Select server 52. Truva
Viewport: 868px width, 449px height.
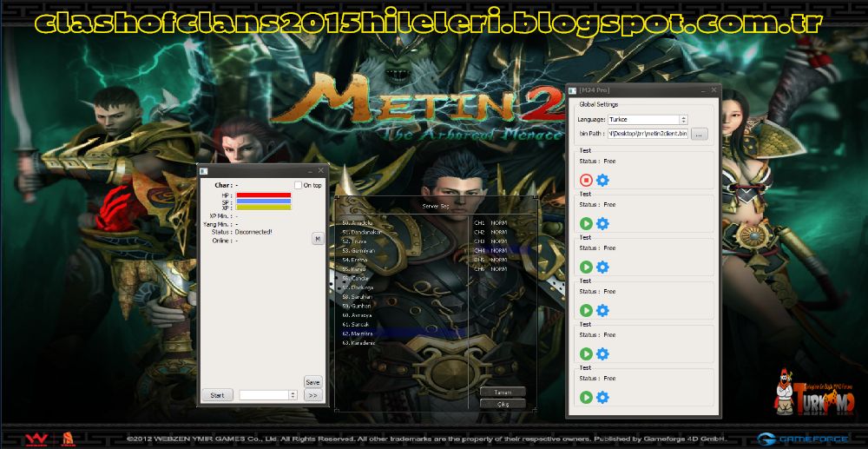tap(354, 241)
